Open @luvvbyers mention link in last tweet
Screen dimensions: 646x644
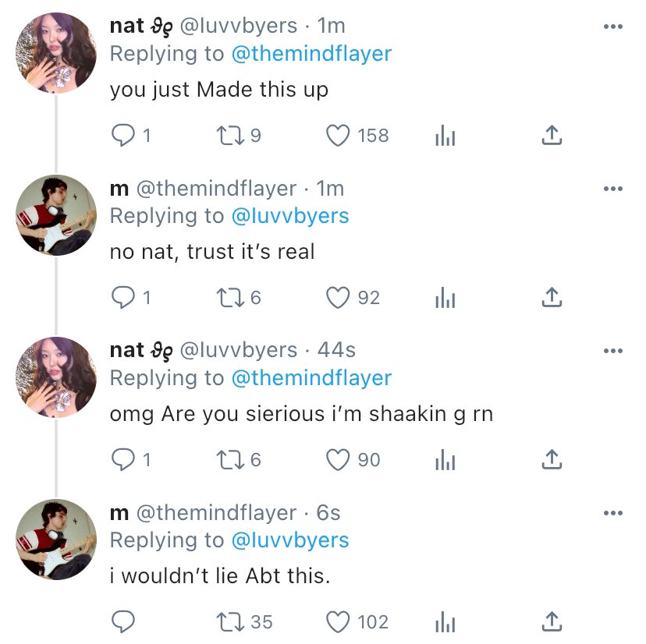pos(290,540)
